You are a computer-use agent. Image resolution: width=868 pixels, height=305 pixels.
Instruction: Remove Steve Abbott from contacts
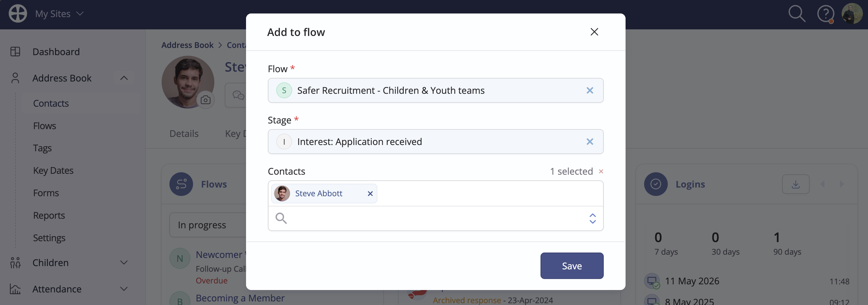[370, 194]
